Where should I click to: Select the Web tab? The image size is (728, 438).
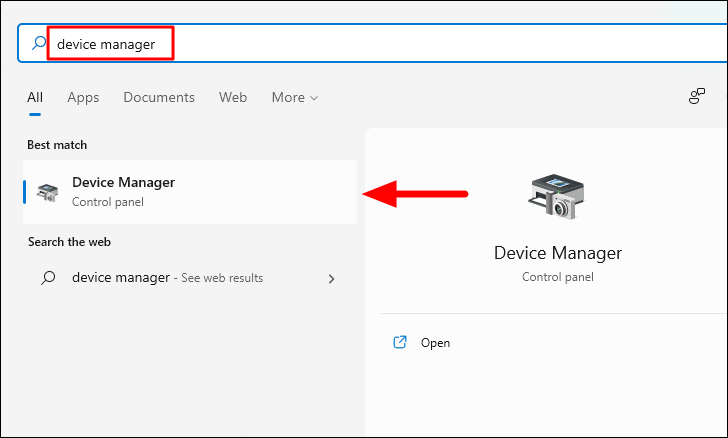[233, 97]
